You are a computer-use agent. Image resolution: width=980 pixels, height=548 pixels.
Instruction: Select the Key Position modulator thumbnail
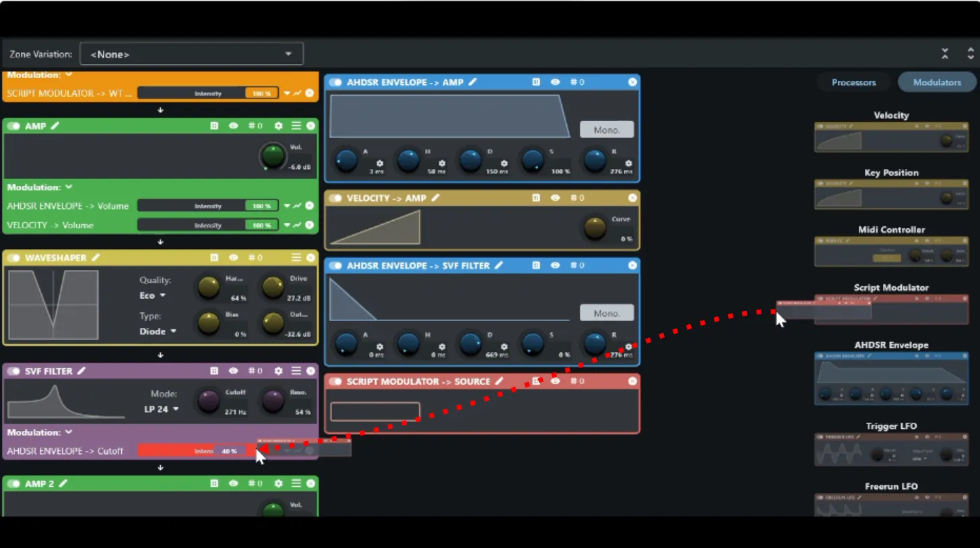click(891, 194)
